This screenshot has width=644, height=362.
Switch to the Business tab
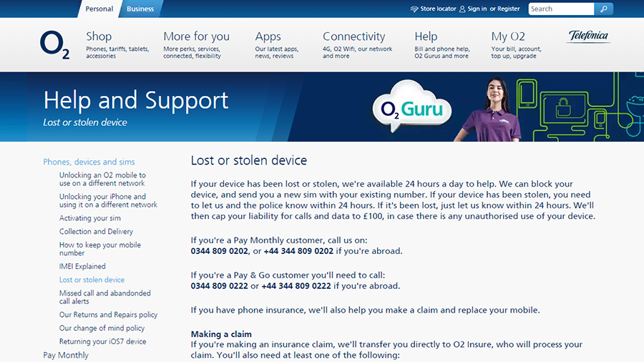click(x=140, y=9)
